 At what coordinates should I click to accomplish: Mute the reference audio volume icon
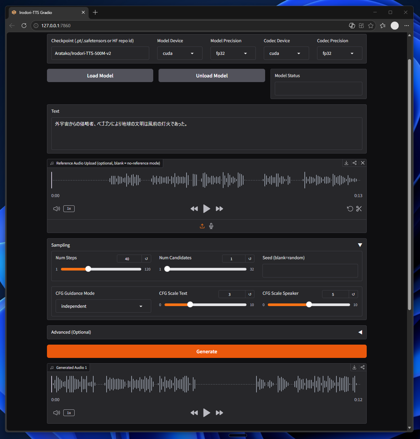pyautogui.click(x=56, y=209)
